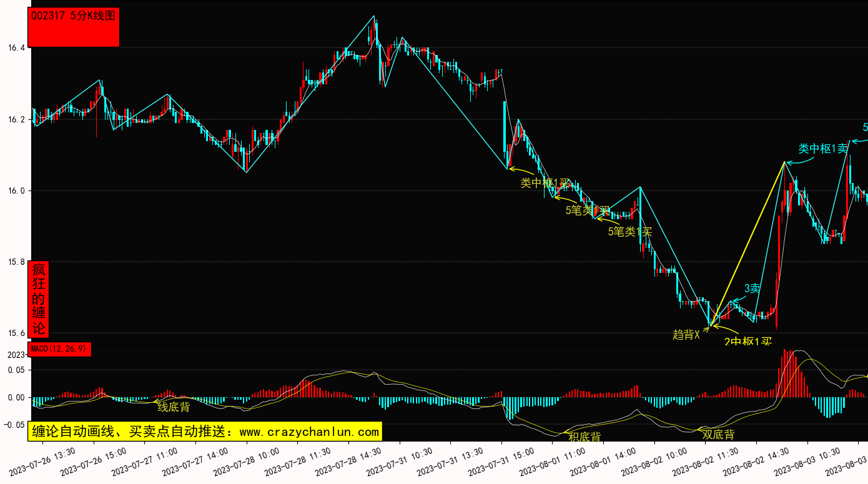Select the 积底背 label in MACD panel
This screenshot has height=484, width=868.
[x=584, y=437]
